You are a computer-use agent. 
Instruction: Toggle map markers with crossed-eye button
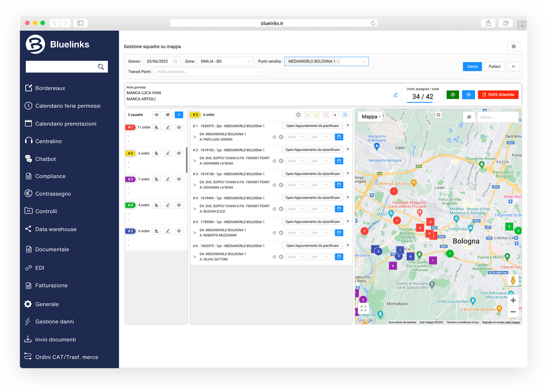coord(469,117)
